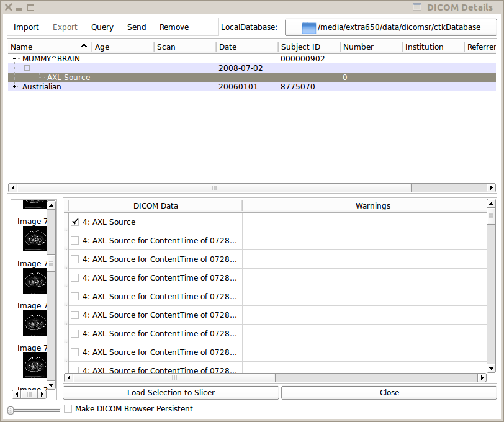This screenshot has height=422, width=504.
Task: Click scroll up arrow of DICOM Data list
Action: click(492, 204)
